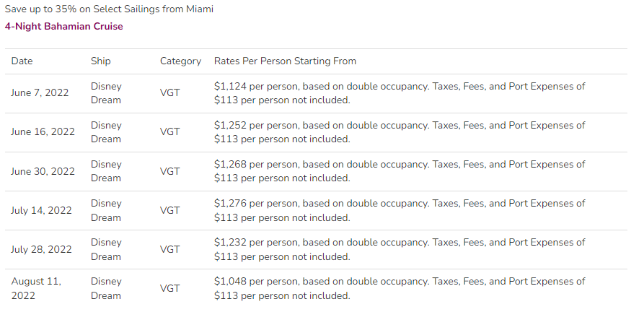Viewport: 644px width, 312px height.
Task: Click VGT category in the August 11 row
Action: click(169, 289)
